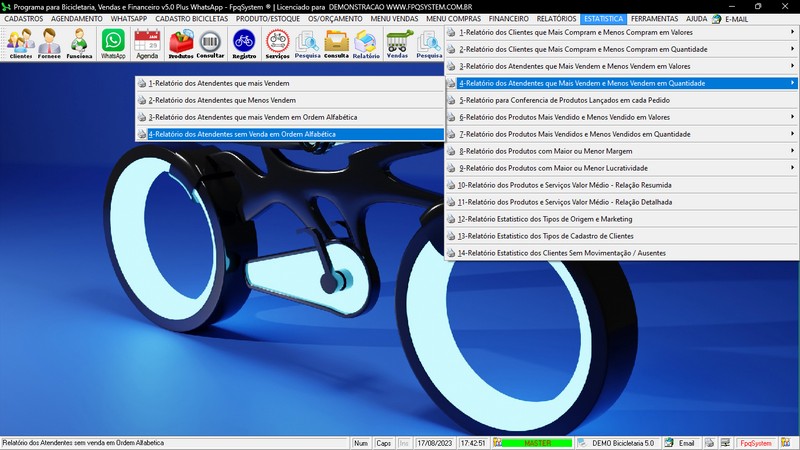Open the FINANCEIRO menu
800x450 pixels.
(x=509, y=19)
